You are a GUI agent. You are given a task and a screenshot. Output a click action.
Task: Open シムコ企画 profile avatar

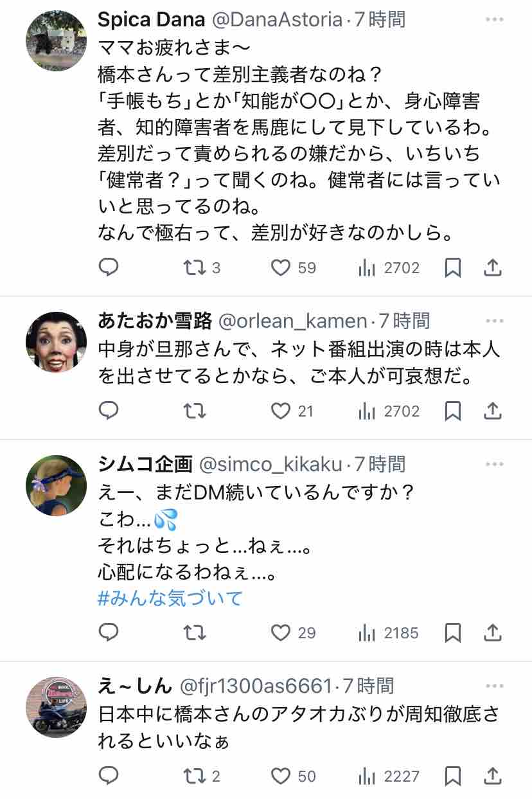56,485
